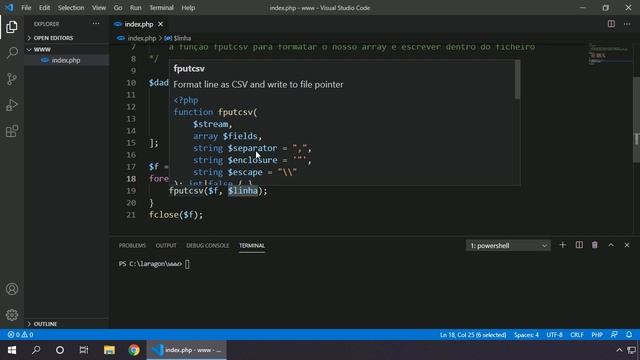Viewport: 640px width, 360px height.
Task: Show hidden system tray icons
Action: (x=619, y=350)
